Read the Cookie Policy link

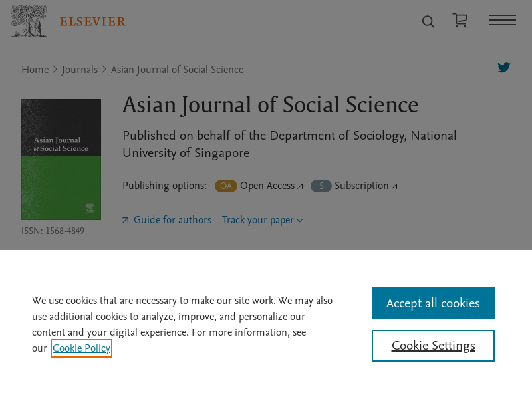click(81, 348)
